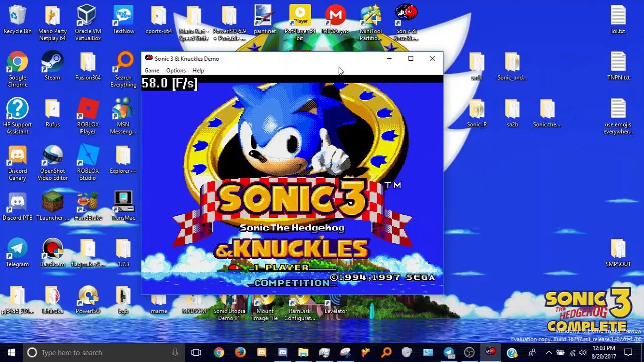Click the microphone icon in search box
This screenshot has width=644, height=362.
175,352
